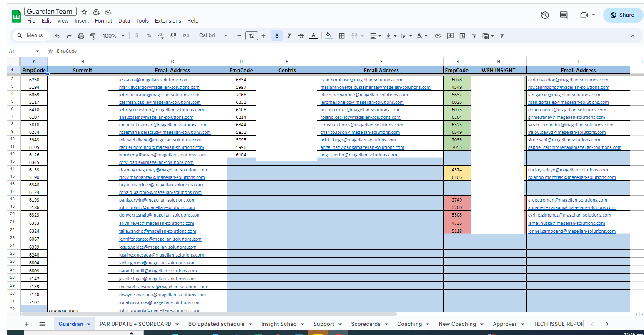This screenshot has width=644, height=335.
Task: Select cell with EmpCode 6238
Action: pyautogui.click(x=34, y=80)
